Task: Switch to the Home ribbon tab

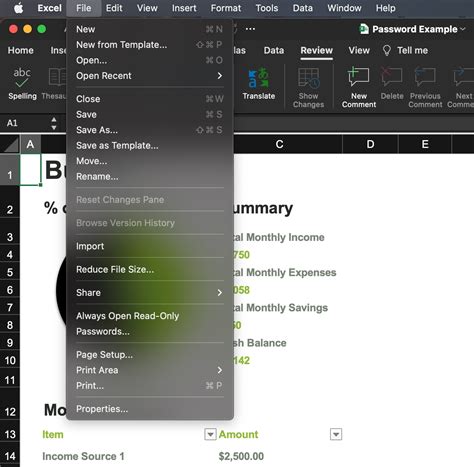Action: click(x=21, y=50)
